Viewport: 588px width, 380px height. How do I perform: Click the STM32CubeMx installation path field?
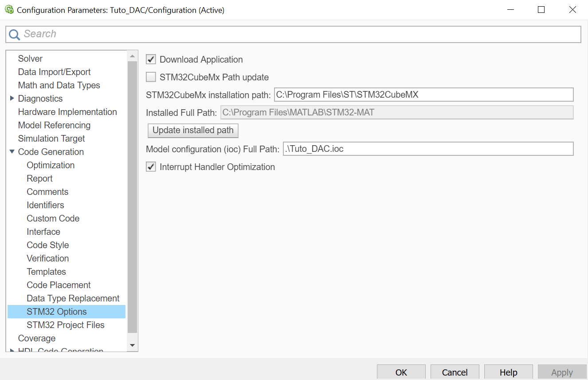(423, 95)
